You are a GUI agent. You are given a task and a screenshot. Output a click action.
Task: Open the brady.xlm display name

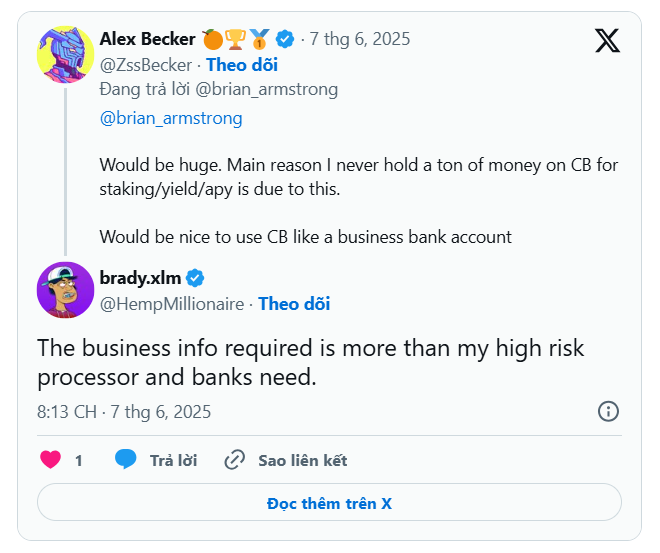click(x=141, y=277)
